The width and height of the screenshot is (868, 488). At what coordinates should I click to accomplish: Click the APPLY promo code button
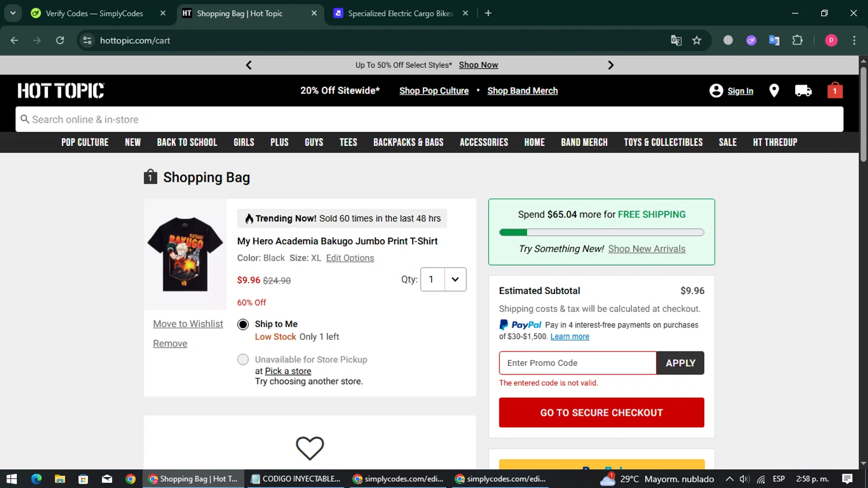[681, 363]
